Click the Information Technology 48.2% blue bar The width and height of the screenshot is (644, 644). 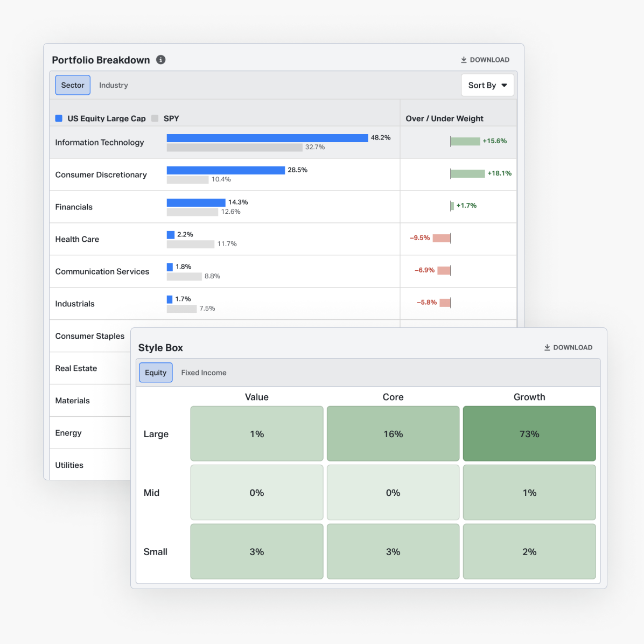[x=267, y=138]
